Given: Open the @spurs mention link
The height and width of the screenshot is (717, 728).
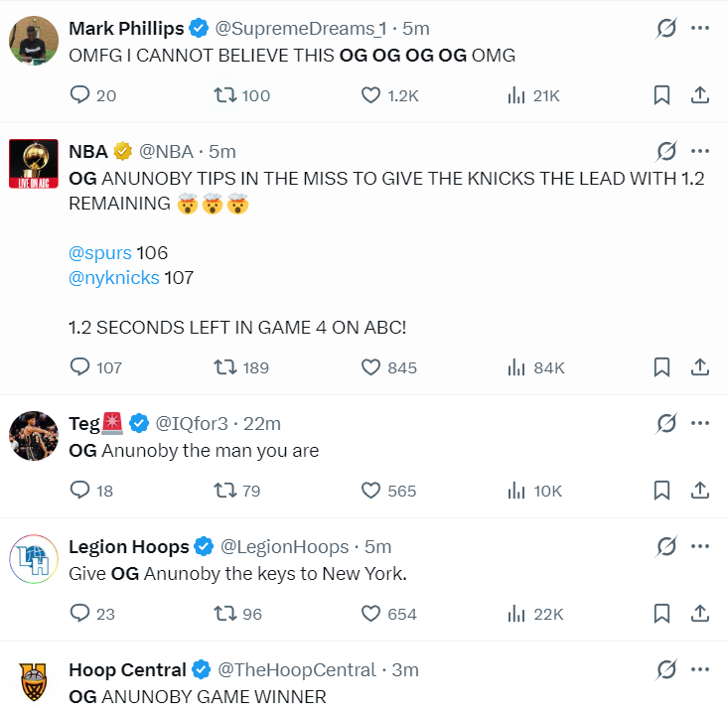Looking at the screenshot, I should [x=100, y=253].
